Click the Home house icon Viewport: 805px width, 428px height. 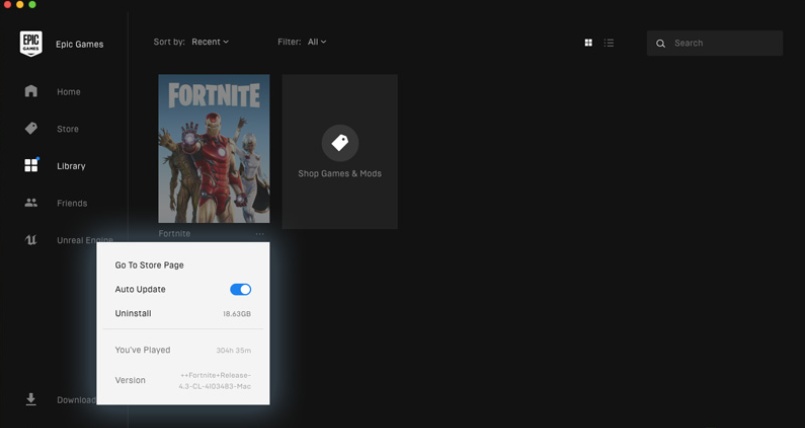(31, 91)
